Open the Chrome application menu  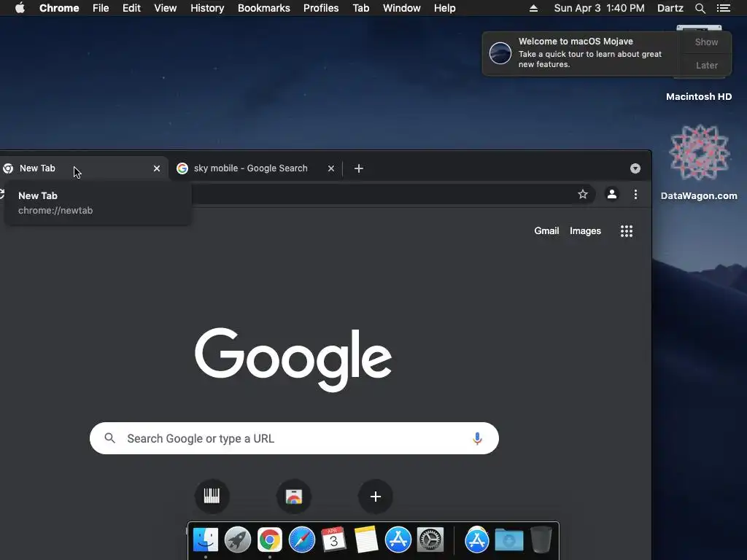[x=59, y=8]
